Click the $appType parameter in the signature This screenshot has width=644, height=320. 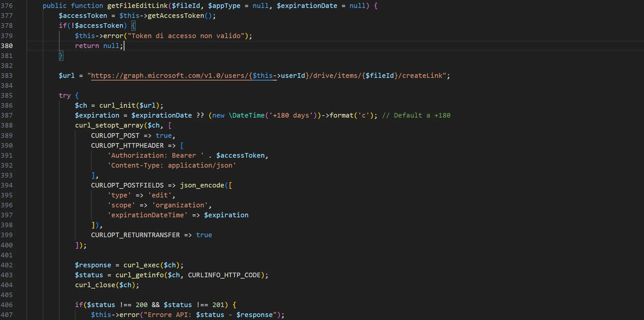tap(224, 6)
